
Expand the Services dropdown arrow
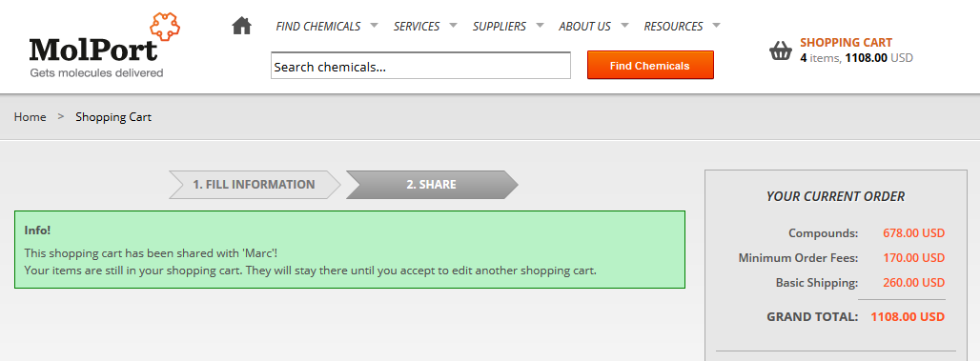tap(453, 26)
